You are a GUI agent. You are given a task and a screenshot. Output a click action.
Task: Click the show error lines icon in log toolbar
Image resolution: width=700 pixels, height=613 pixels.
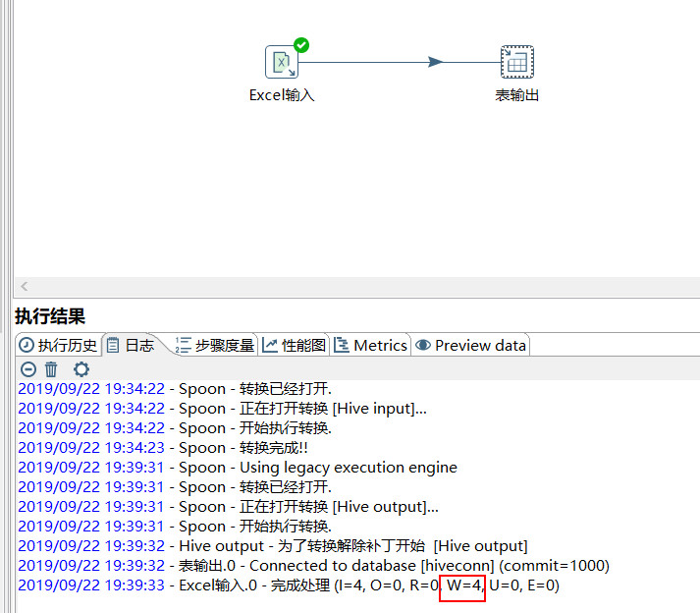point(28,369)
